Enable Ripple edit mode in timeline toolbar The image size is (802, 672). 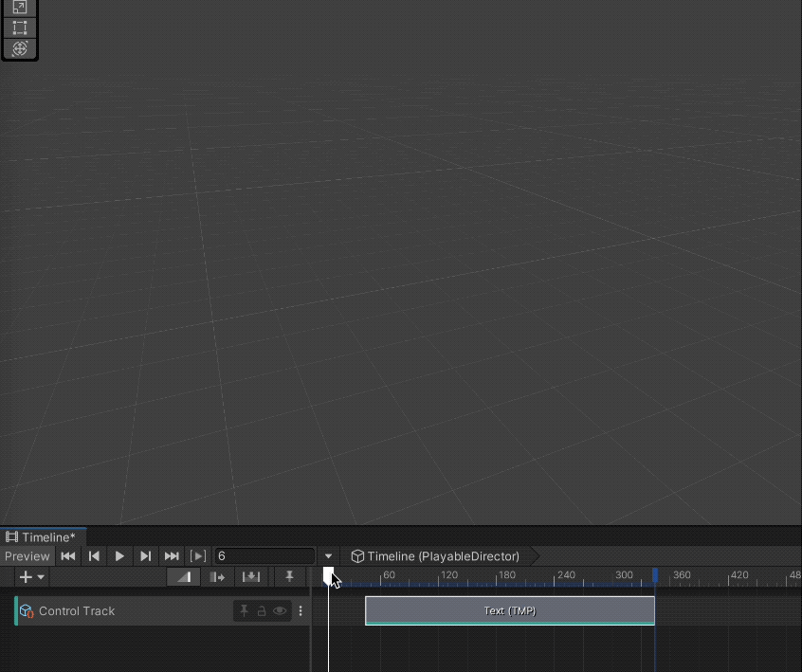[x=217, y=576]
